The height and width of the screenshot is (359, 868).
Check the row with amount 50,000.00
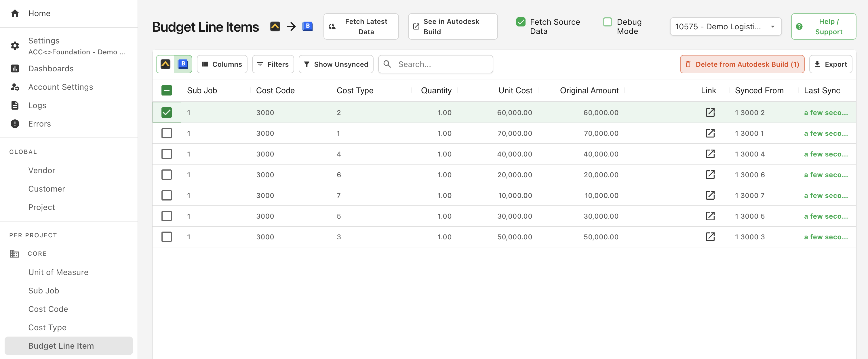click(x=166, y=237)
